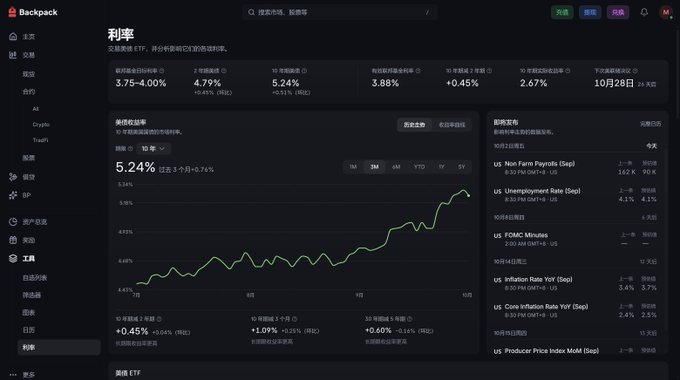Select the 1Y chart range
This screenshot has width=680, height=380.
[441, 167]
